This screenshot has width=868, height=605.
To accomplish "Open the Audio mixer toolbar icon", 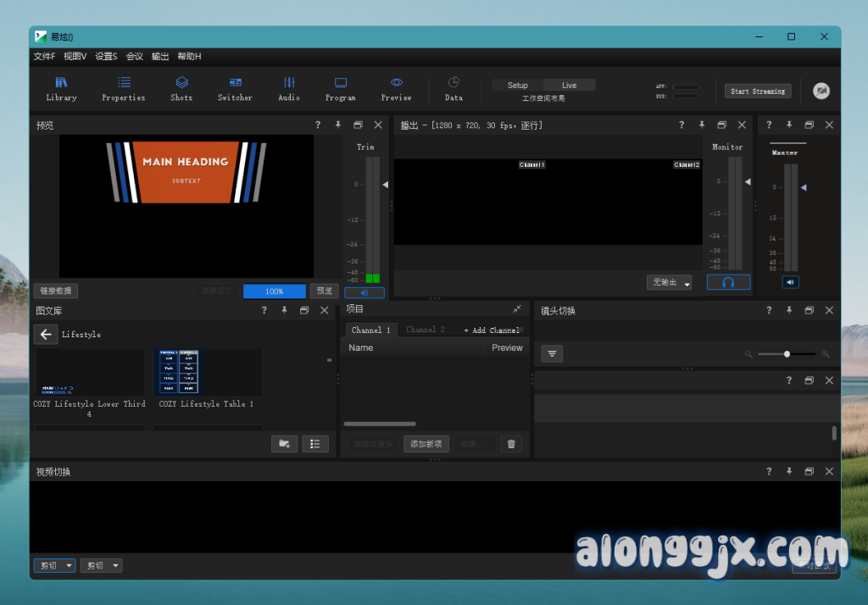I will 289,88.
